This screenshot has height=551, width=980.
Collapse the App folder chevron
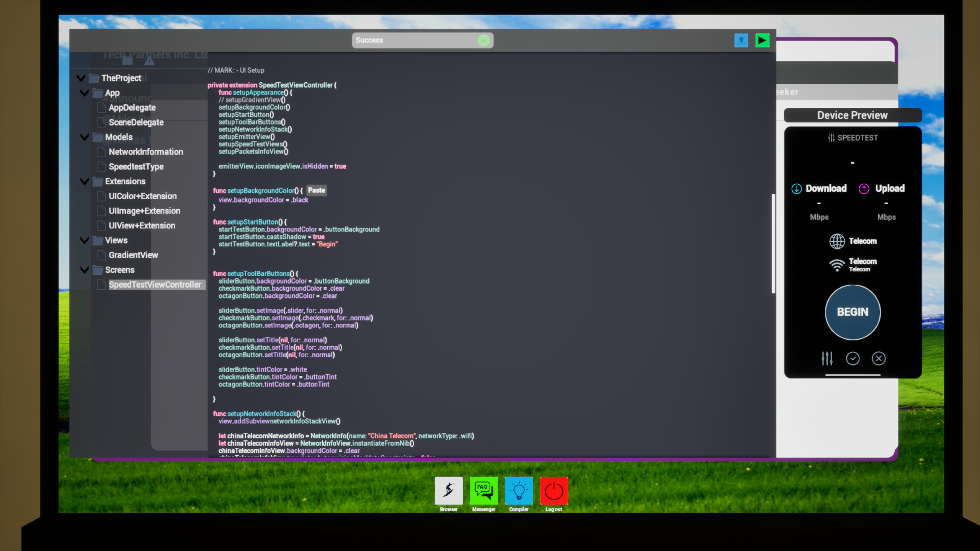tap(85, 93)
